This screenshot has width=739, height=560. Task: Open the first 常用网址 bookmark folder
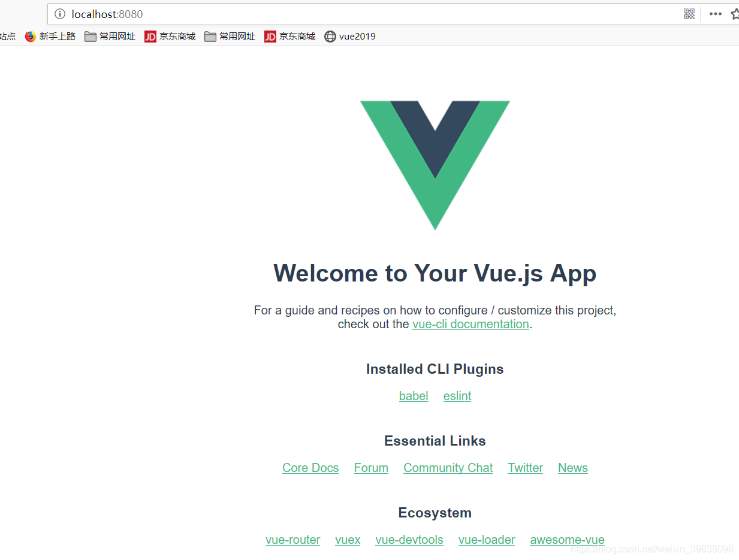tap(110, 37)
